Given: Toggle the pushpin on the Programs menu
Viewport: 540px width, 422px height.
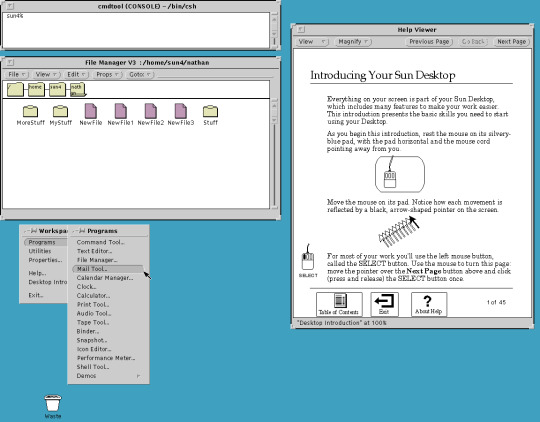Looking at the screenshot, I should (80, 231).
